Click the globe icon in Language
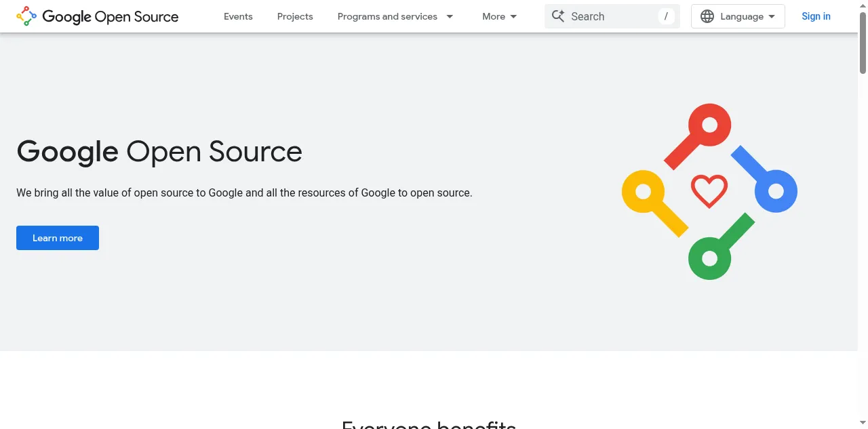Screen dimensions: 868x429 (707, 16)
